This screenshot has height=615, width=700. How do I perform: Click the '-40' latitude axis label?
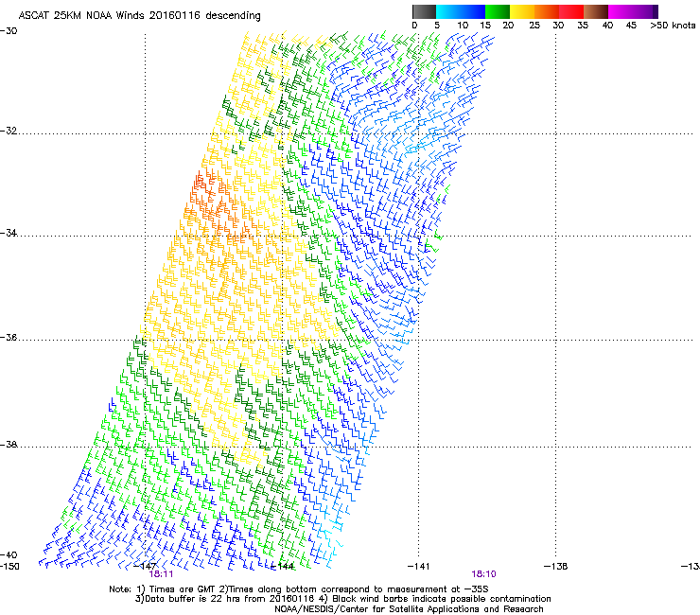9,554
